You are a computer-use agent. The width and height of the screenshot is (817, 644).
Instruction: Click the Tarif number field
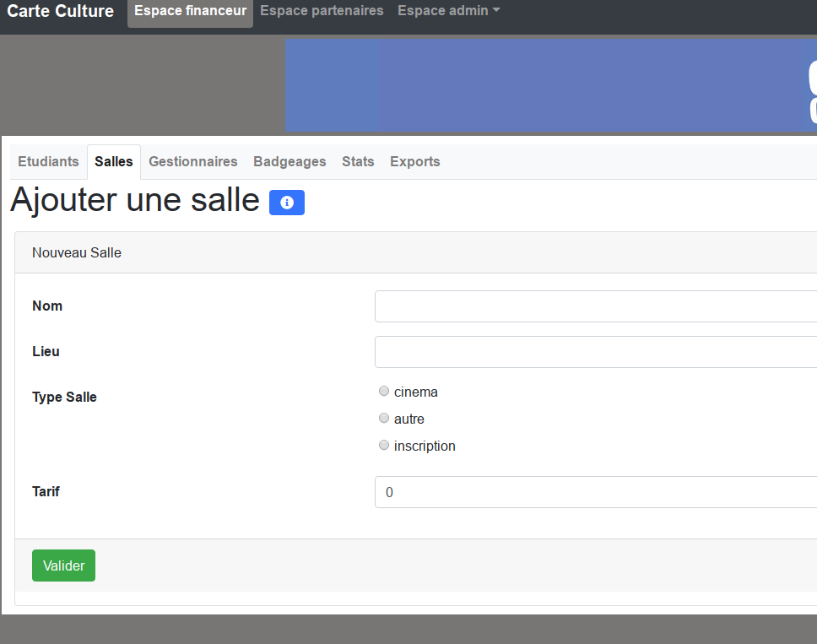(595, 492)
